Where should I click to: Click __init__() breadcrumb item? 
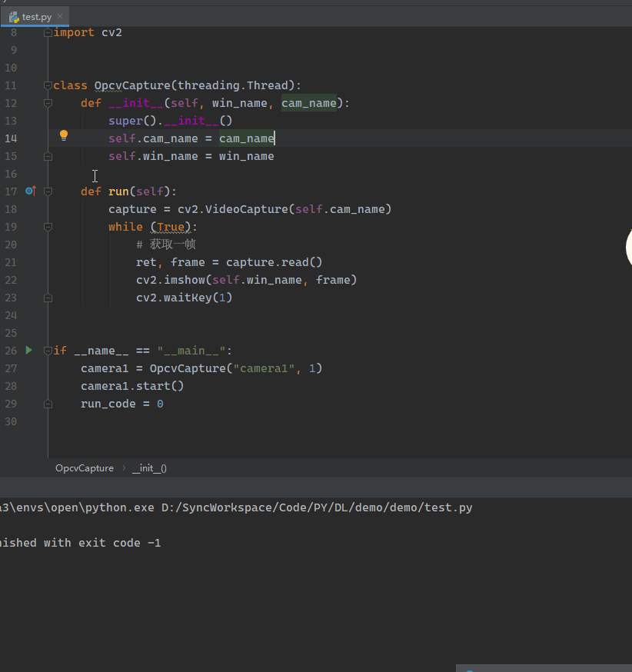point(149,468)
